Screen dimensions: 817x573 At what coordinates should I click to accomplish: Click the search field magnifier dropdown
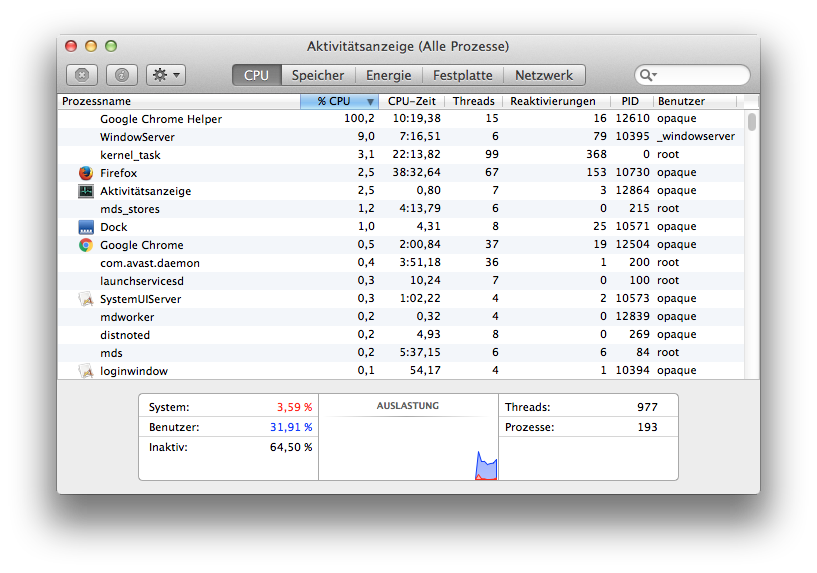click(x=648, y=75)
